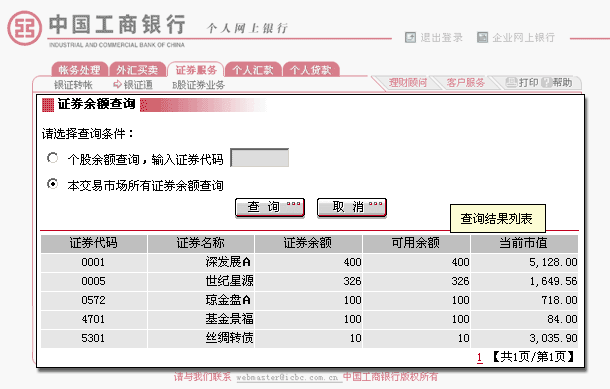Screen dimensions: 610x389
Task: Click security code 5301 cell
Action: 94,338
